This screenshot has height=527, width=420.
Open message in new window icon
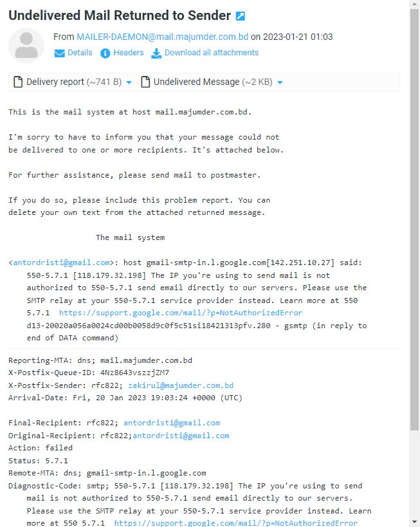click(241, 16)
